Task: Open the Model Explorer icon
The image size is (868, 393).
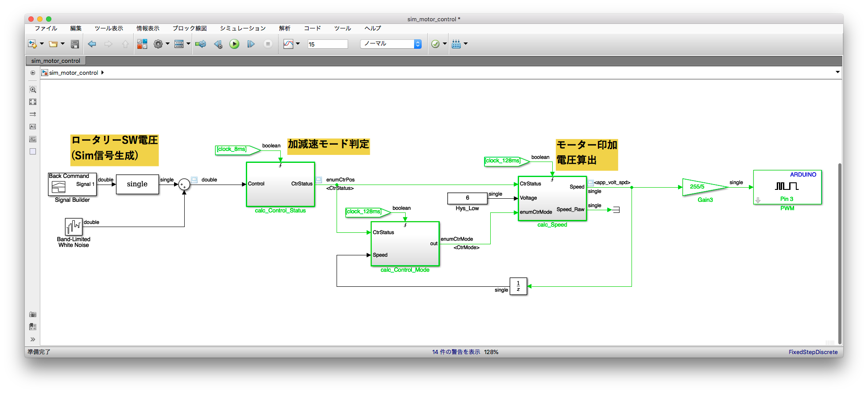Action: click(179, 44)
